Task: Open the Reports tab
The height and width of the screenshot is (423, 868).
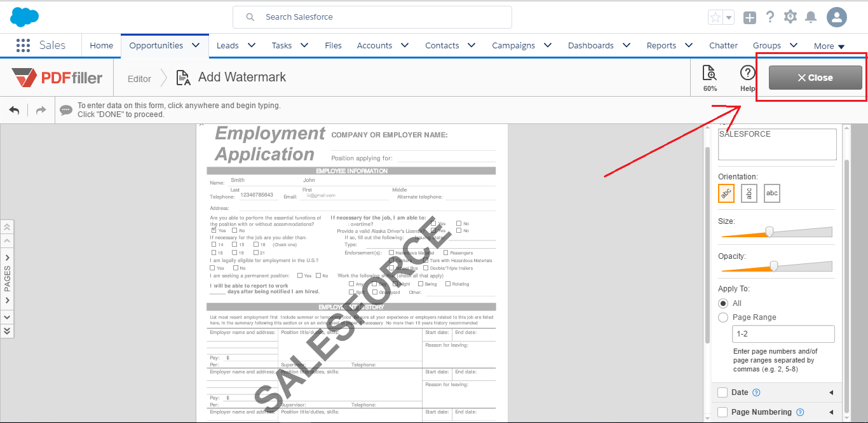Action: [661, 45]
